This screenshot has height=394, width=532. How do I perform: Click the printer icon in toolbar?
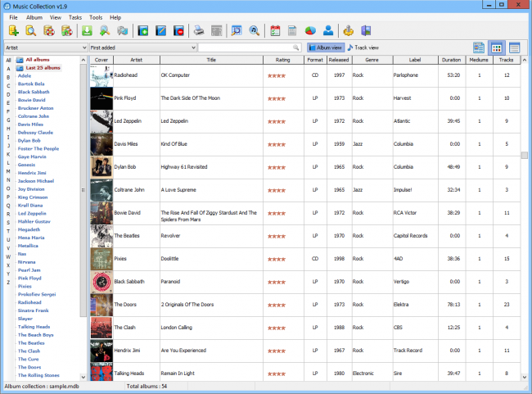pyautogui.click(x=198, y=31)
